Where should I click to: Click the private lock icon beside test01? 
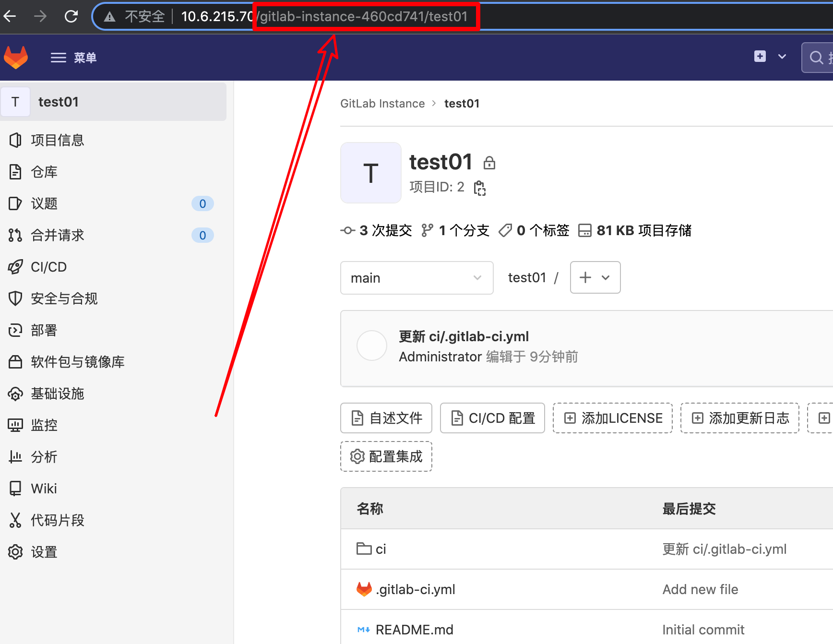click(x=489, y=163)
